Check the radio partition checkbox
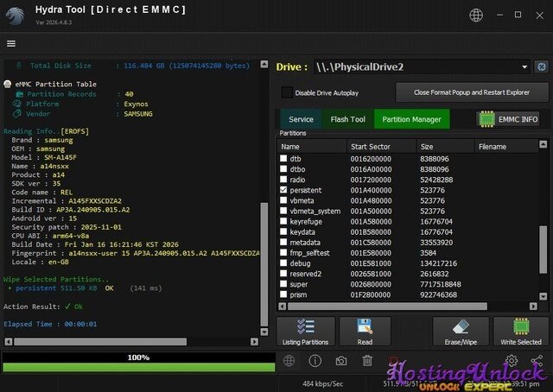The width and height of the screenshot is (553, 392). pyautogui.click(x=283, y=179)
